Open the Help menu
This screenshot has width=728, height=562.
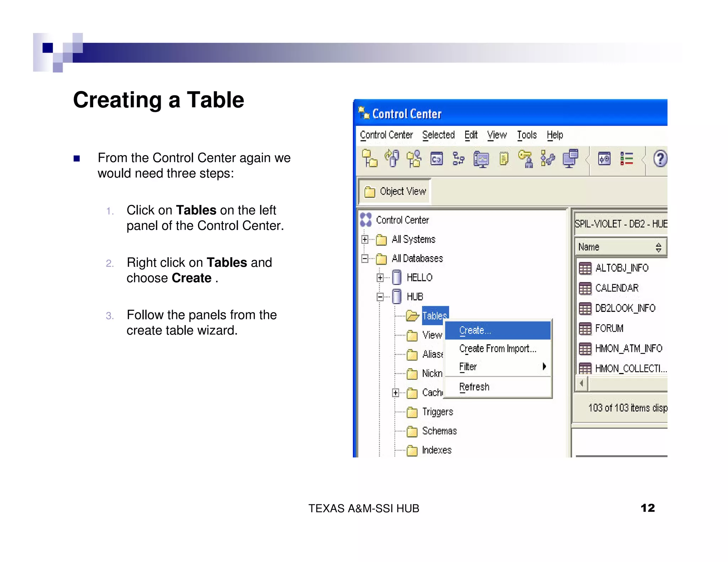(555, 135)
